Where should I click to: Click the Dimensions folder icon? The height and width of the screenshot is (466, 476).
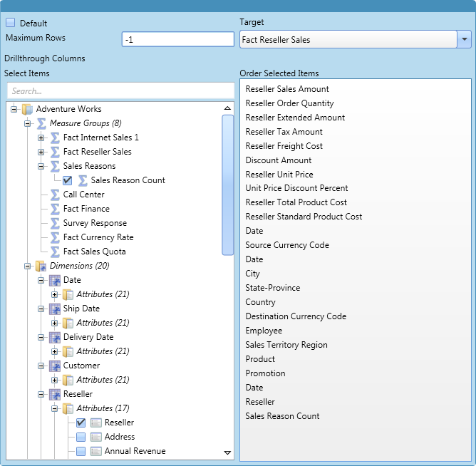pyautogui.click(x=41, y=266)
